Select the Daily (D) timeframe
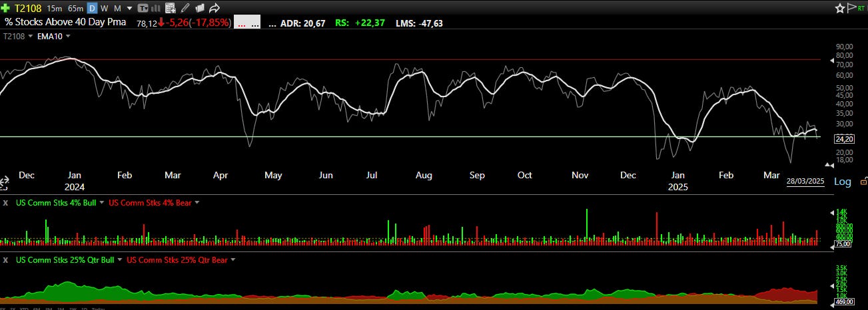This screenshot has width=868, height=310. click(93, 9)
